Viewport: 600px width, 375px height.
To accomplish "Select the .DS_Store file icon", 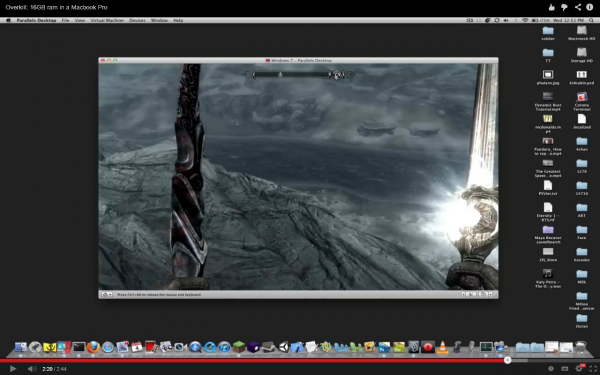I will (548, 254).
